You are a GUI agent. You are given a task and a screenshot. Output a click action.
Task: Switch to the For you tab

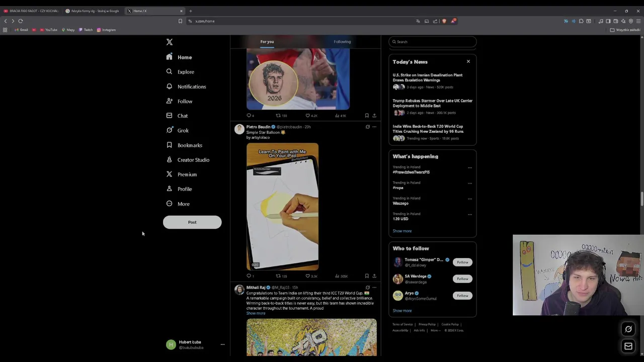coord(267,42)
